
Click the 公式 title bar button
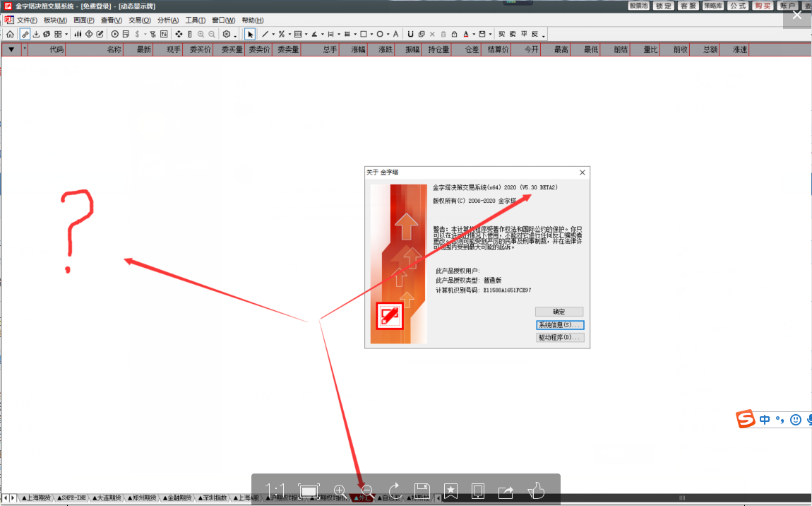(x=738, y=6)
